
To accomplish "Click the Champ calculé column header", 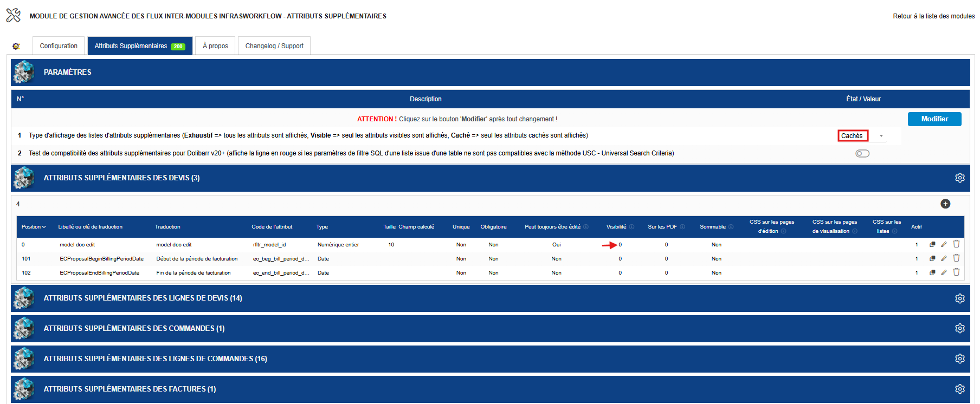I will click(416, 227).
